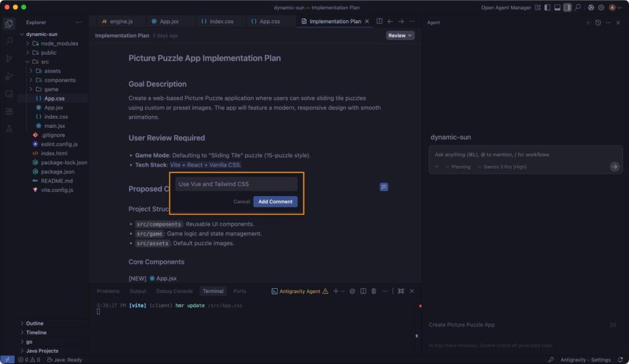This screenshot has width=629, height=364.
Task: Open the Testing flask view
Action: click(9, 129)
